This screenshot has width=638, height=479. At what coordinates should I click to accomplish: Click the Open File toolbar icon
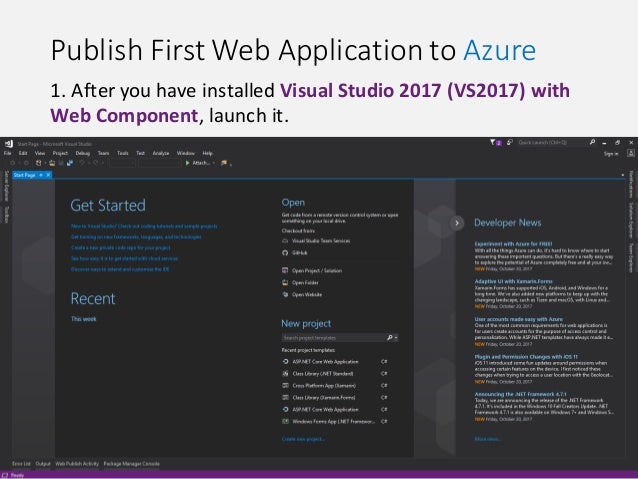pos(52,163)
